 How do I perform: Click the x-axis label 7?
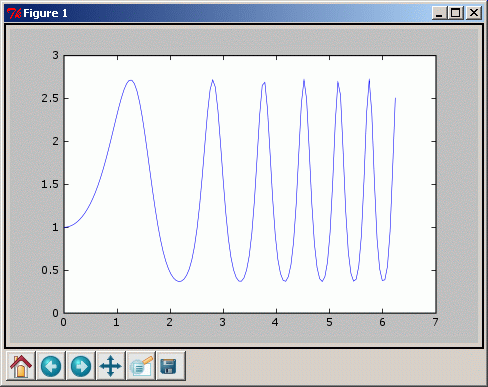tap(435, 322)
